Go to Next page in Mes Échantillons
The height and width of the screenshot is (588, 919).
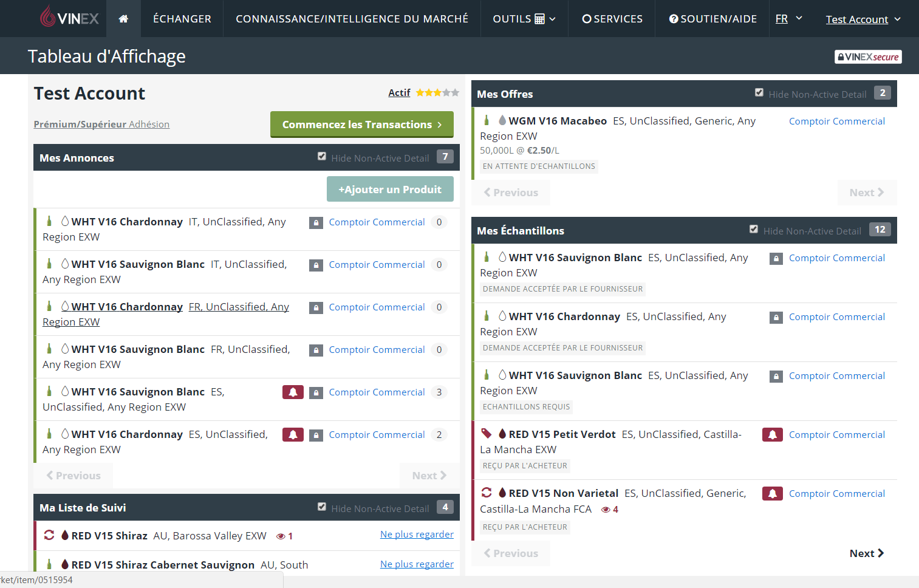[x=867, y=553]
